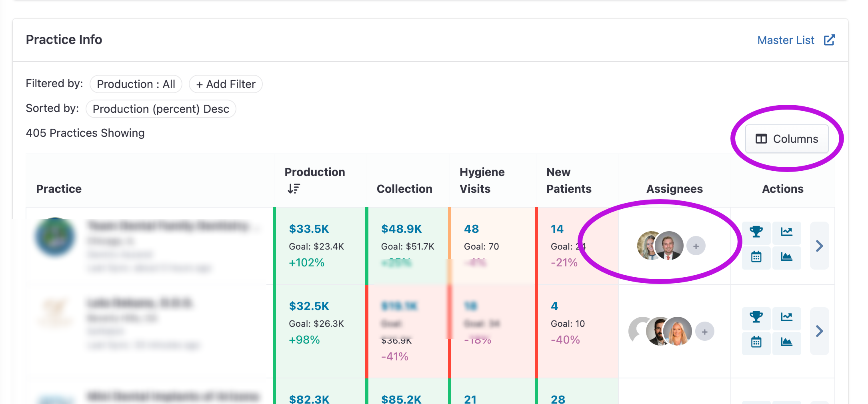Click the calendar icon in first practice row
This screenshot has width=868, height=404.
756,257
